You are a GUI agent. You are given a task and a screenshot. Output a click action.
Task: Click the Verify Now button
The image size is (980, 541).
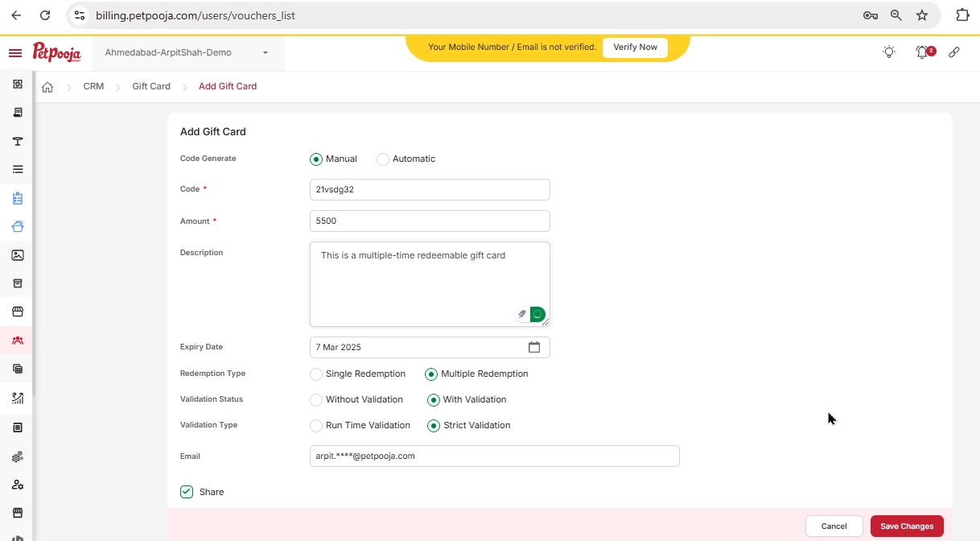point(635,47)
